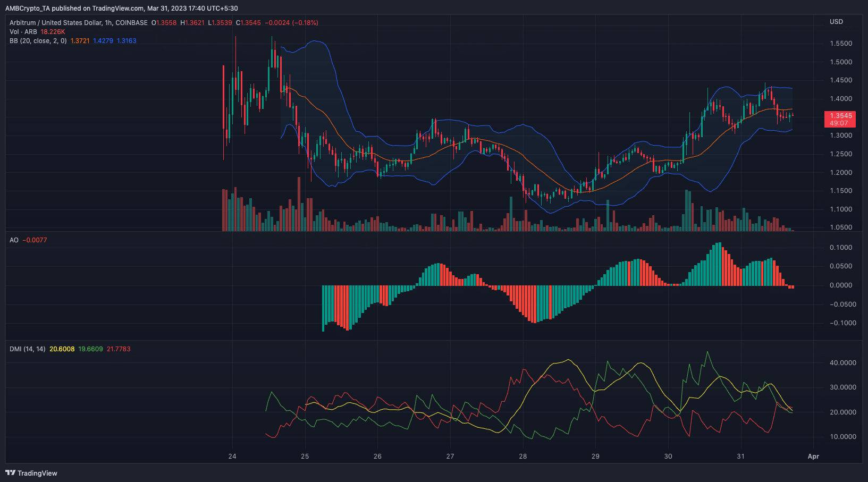
Task: Click the date 28 on the time axis
Action: point(524,456)
